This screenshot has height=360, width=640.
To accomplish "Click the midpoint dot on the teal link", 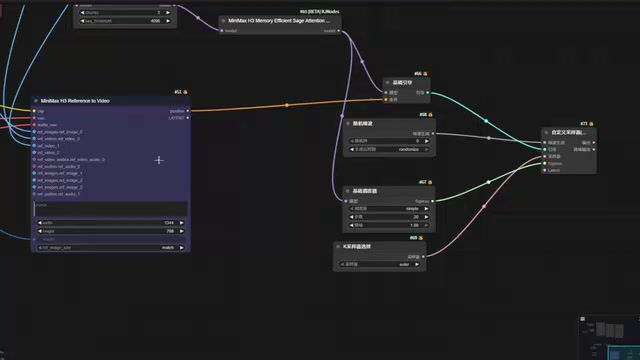I will [486, 121].
